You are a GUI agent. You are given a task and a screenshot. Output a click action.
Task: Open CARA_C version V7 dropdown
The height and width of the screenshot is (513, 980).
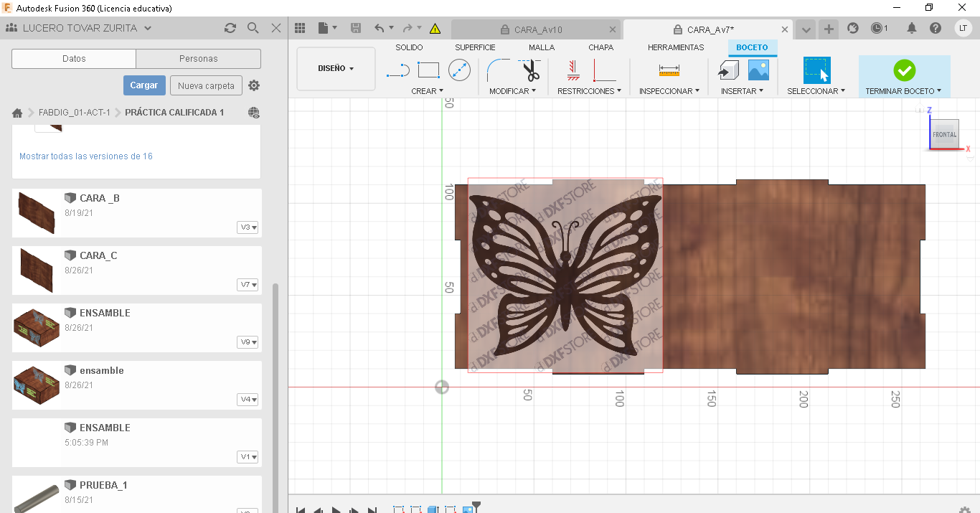coord(248,285)
